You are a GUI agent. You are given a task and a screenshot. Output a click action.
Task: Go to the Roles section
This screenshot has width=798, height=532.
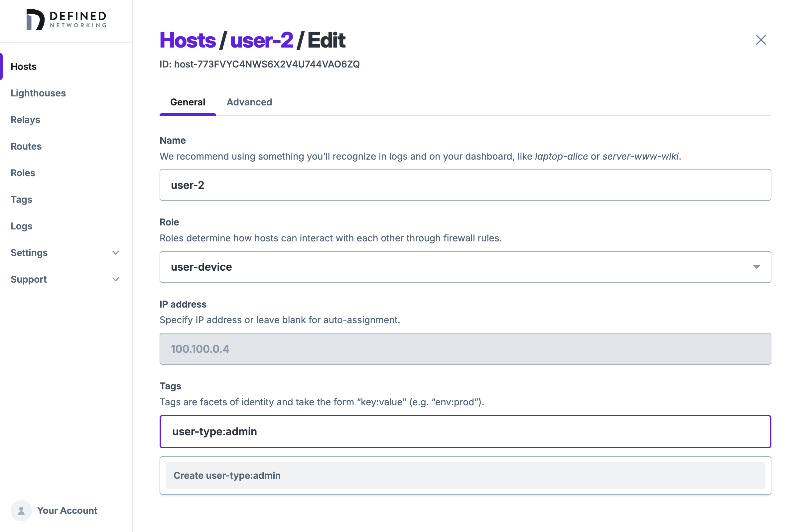pyautogui.click(x=22, y=173)
